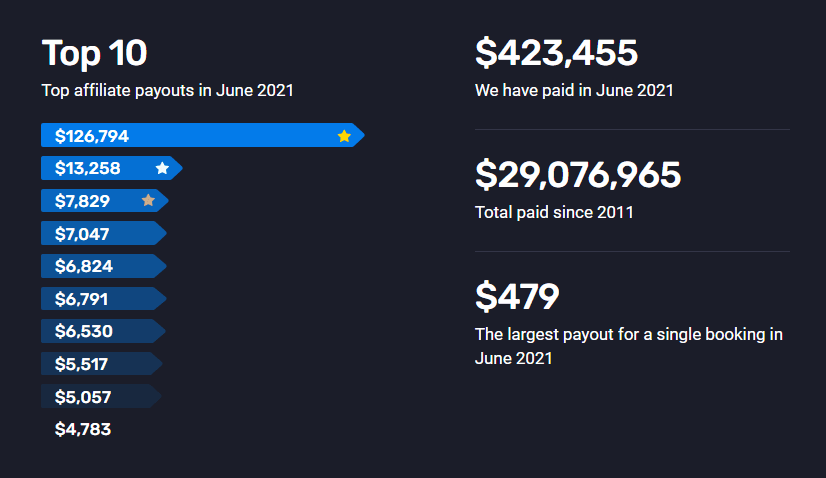Click the $7,829 payout amount
This screenshot has width=826, height=478.
(82, 201)
